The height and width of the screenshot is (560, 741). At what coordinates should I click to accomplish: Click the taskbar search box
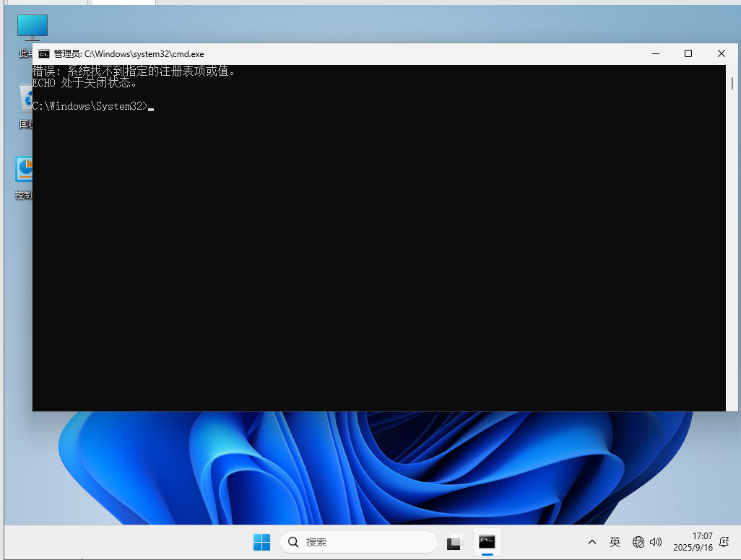(359, 542)
